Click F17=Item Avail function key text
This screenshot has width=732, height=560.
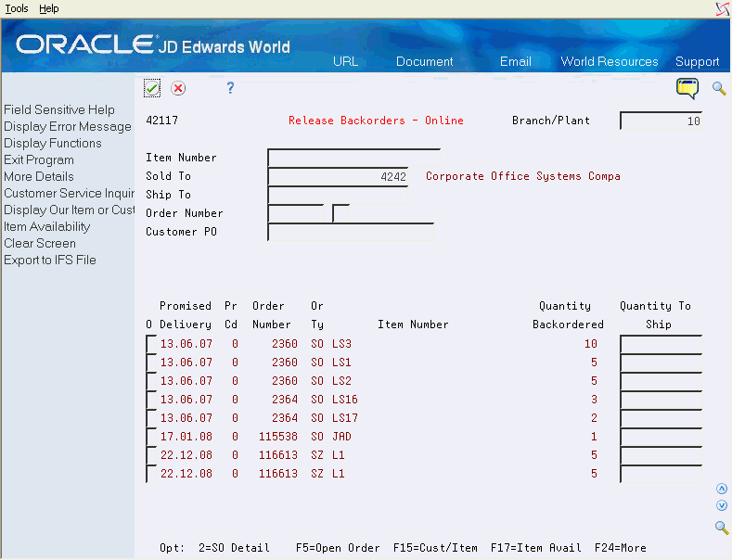coord(536,548)
